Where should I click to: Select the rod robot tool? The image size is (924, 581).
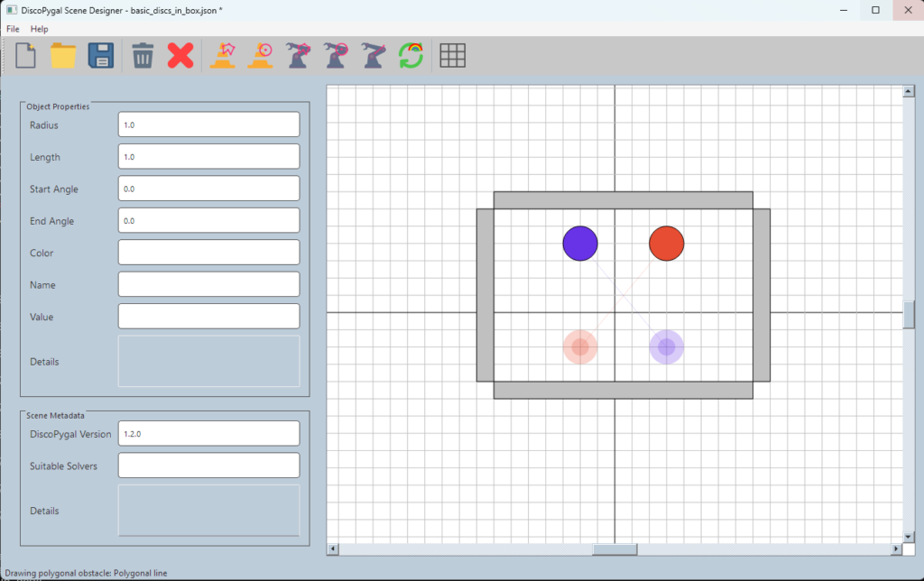point(374,55)
